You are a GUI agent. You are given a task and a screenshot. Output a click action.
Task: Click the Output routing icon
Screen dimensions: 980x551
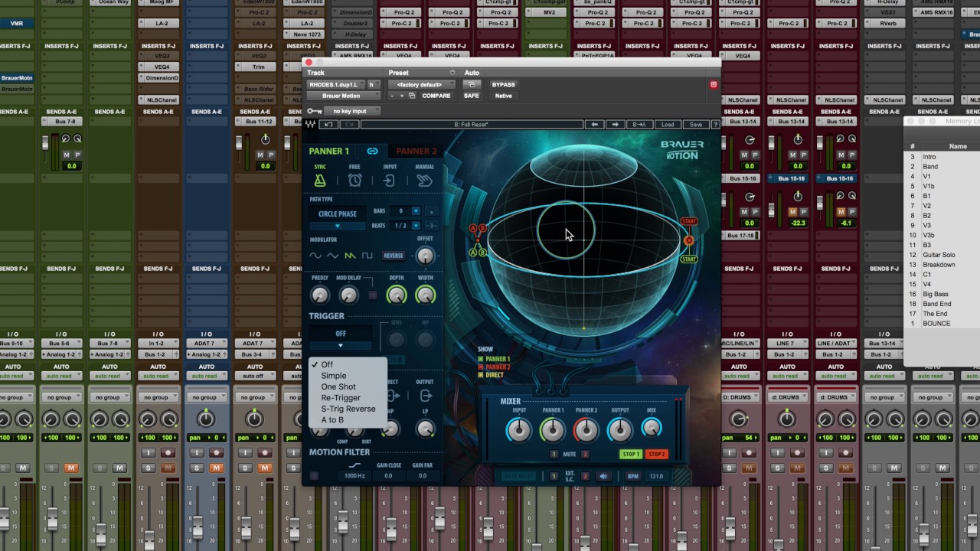click(426, 396)
